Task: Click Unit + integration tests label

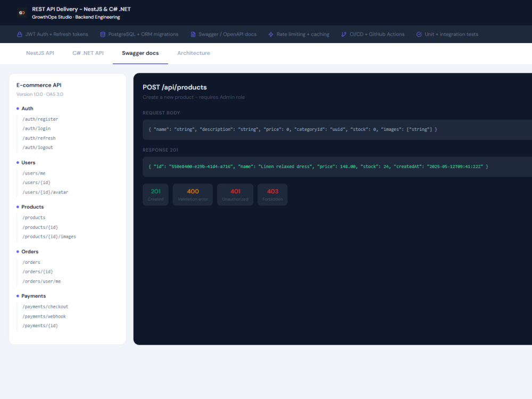Action: (x=451, y=34)
